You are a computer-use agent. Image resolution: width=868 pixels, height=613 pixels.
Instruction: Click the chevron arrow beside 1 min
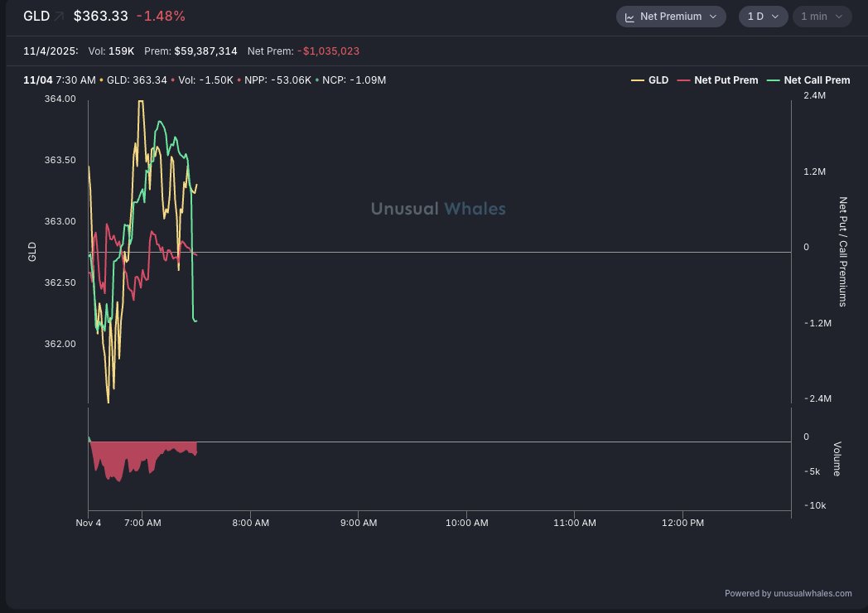pos(838,17)
